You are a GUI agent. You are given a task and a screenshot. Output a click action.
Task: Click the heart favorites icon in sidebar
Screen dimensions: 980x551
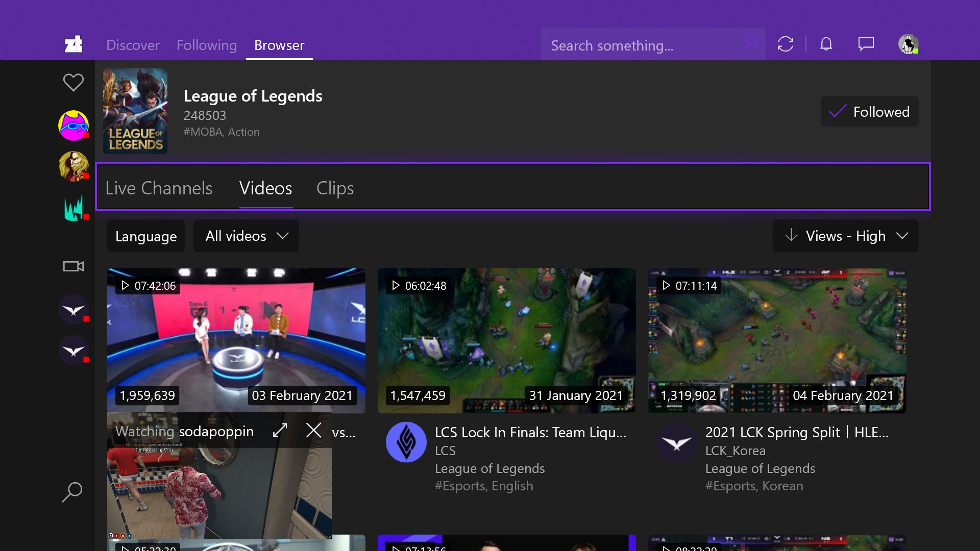pyautogui.click(x=73, y=82)
